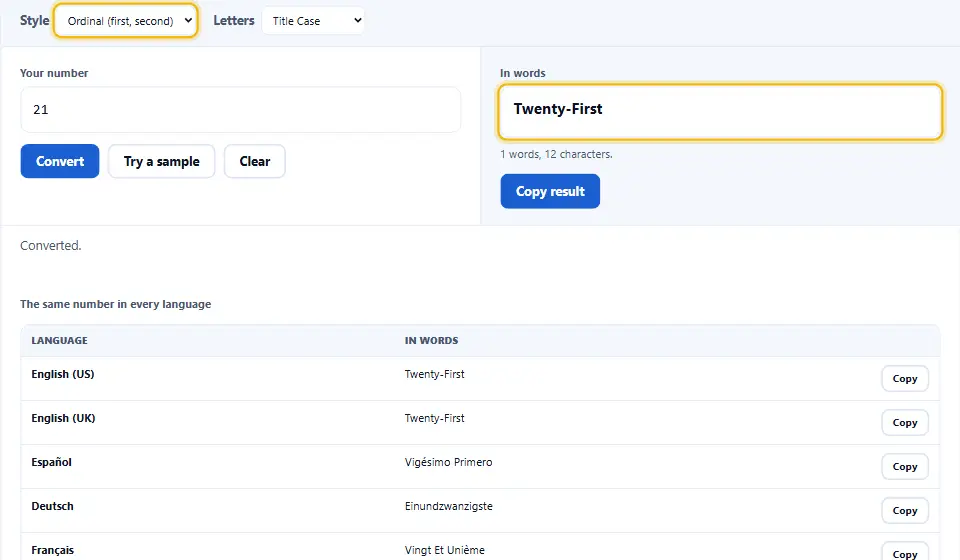
Task: Click the Converted. status message
Action: pyautogui.click(x=50, y=245)
